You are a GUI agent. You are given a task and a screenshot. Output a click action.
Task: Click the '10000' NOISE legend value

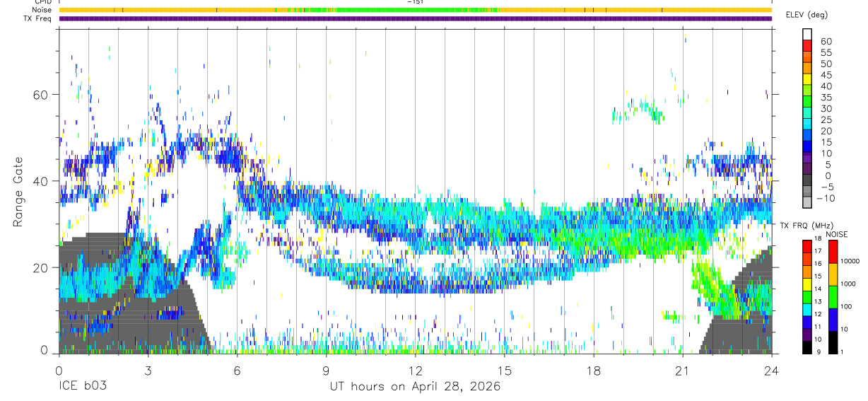tap(849, 262)
